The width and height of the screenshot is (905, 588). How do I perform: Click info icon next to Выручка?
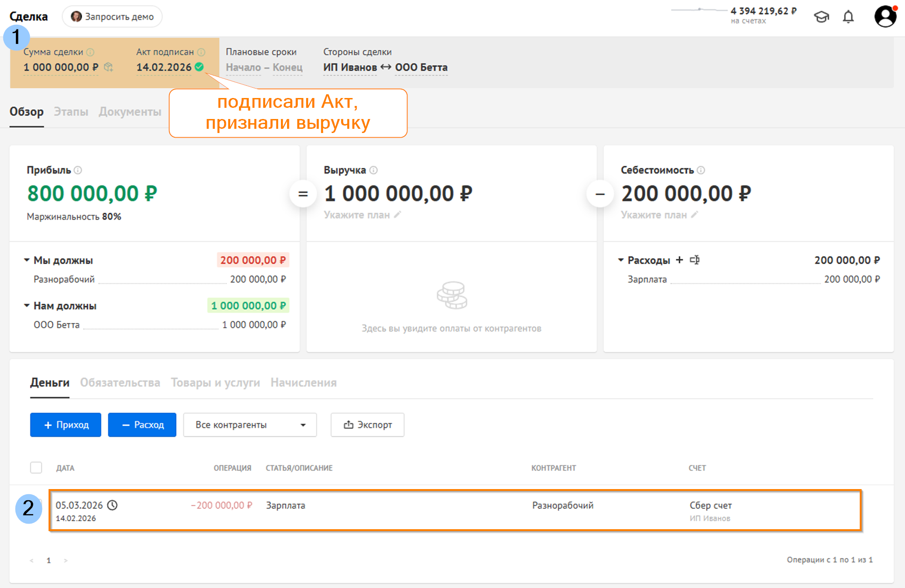373,170
